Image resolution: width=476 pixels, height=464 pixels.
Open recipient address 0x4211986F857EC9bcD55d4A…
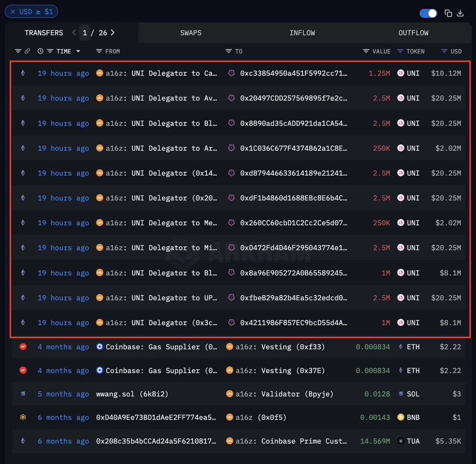[294, 323]
